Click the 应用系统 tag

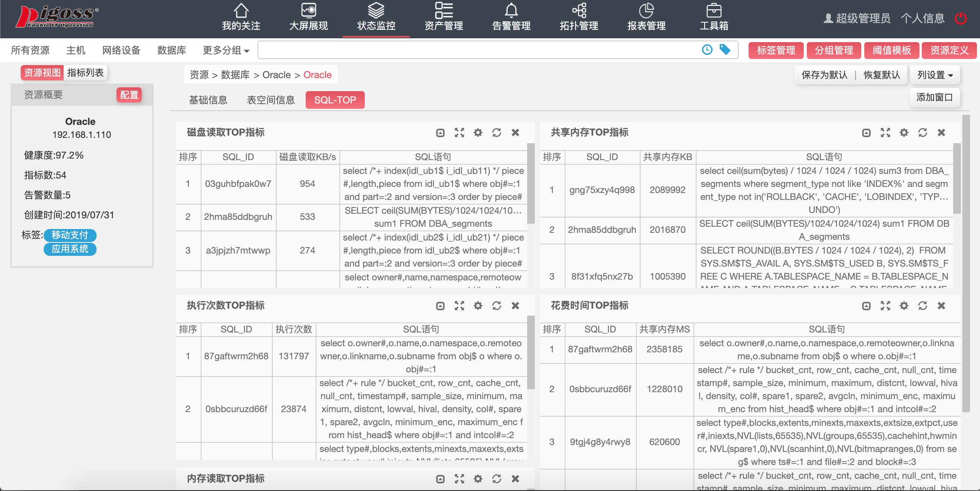[x=70, y=249]
